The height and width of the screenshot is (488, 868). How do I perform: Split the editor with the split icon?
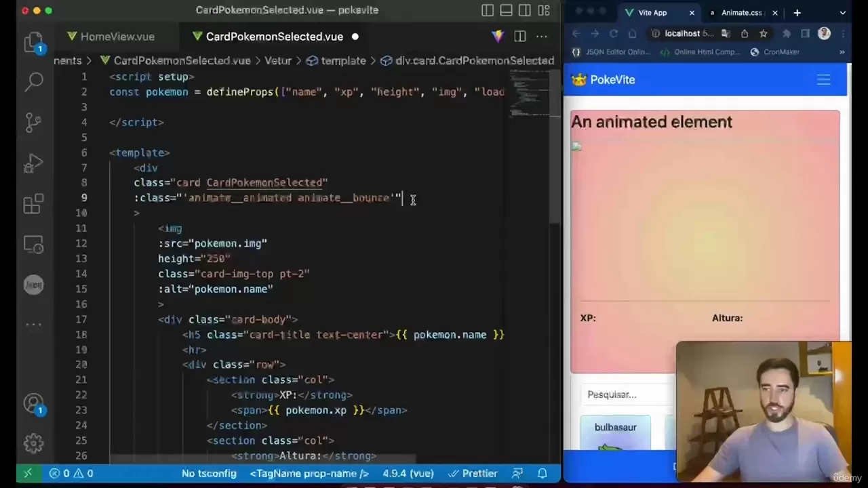(519, 36)
